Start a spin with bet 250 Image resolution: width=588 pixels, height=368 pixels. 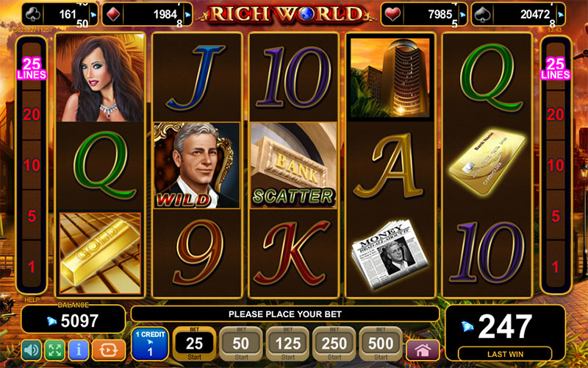pos(334,344)
